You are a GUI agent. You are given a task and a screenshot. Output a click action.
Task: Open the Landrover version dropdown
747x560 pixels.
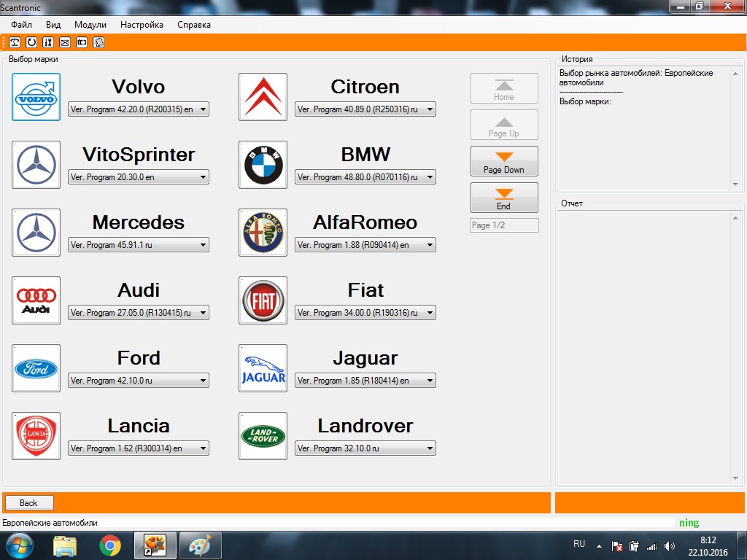[x=365, y=448]
